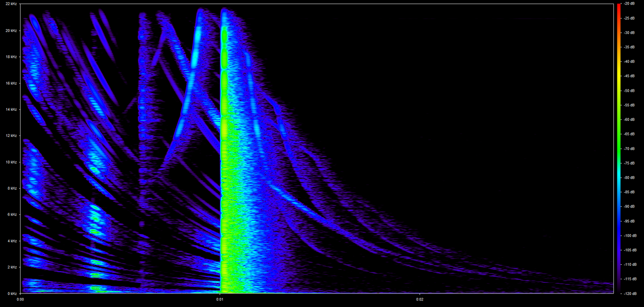
Task: Select the 0:00 time axis label
Action: point(21,299)
